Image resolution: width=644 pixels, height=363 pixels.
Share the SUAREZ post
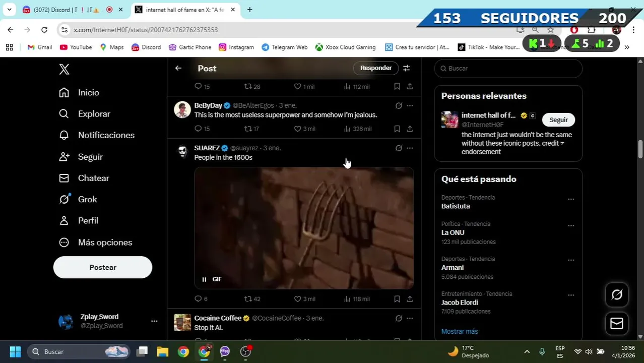(x=410, y=299)
